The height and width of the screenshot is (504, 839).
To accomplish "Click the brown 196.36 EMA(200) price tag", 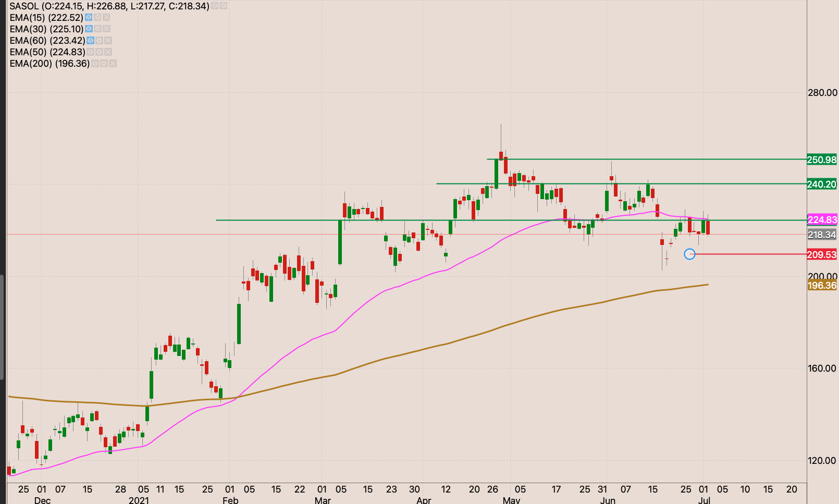I will click(x=822, y=285).
